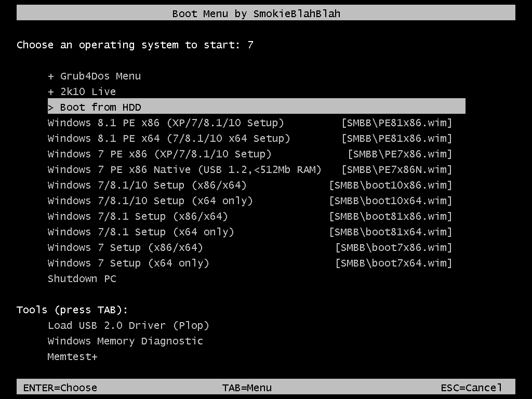Click the Choose an operating system countdown text
The height and width of the screenshot is (399, 532).
click(135, 45)
